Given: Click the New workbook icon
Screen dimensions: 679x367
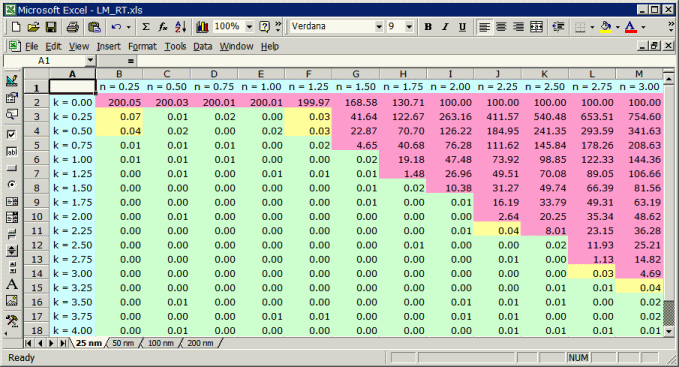Looking at the screenshot, I should [x=16, y=27].
